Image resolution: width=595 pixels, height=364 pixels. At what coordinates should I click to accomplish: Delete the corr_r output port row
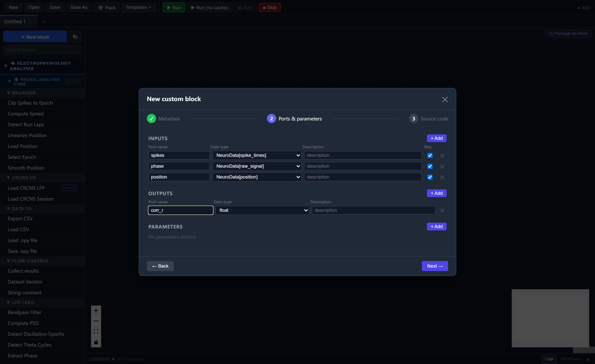(x=442, y=211)
